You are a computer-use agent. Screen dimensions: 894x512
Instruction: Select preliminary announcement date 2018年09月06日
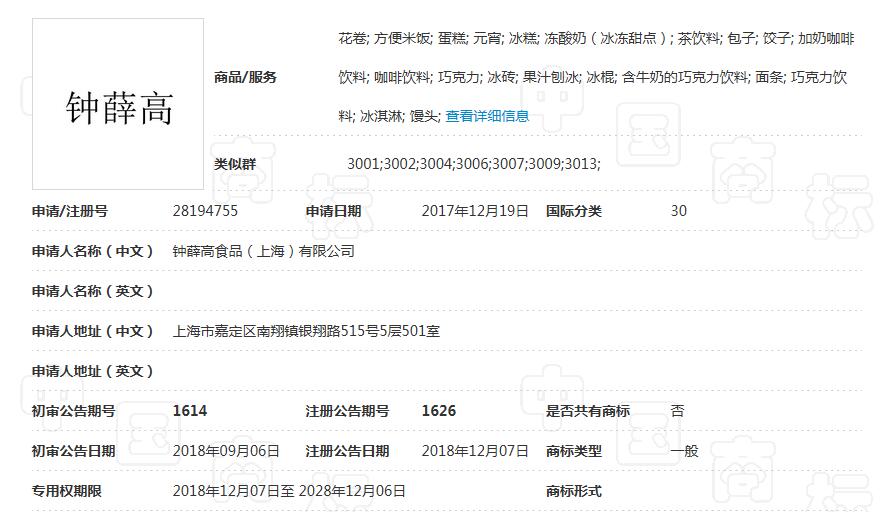226,451
